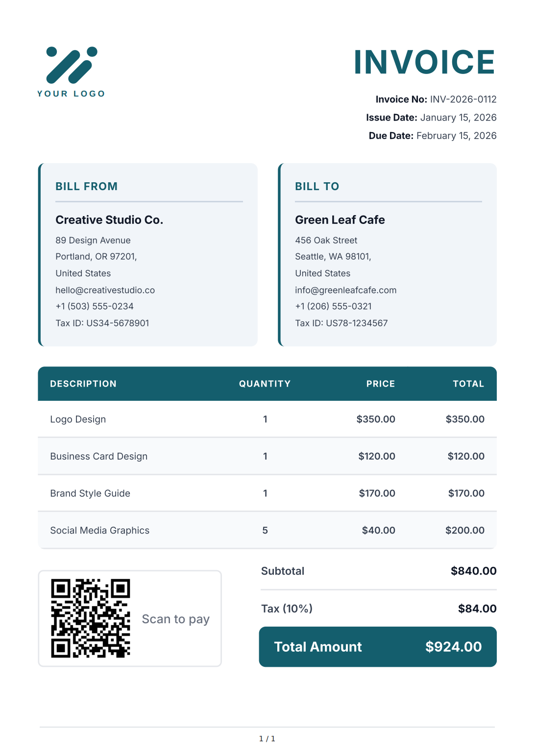Click the Tax (10%) label

click(287, 609)
